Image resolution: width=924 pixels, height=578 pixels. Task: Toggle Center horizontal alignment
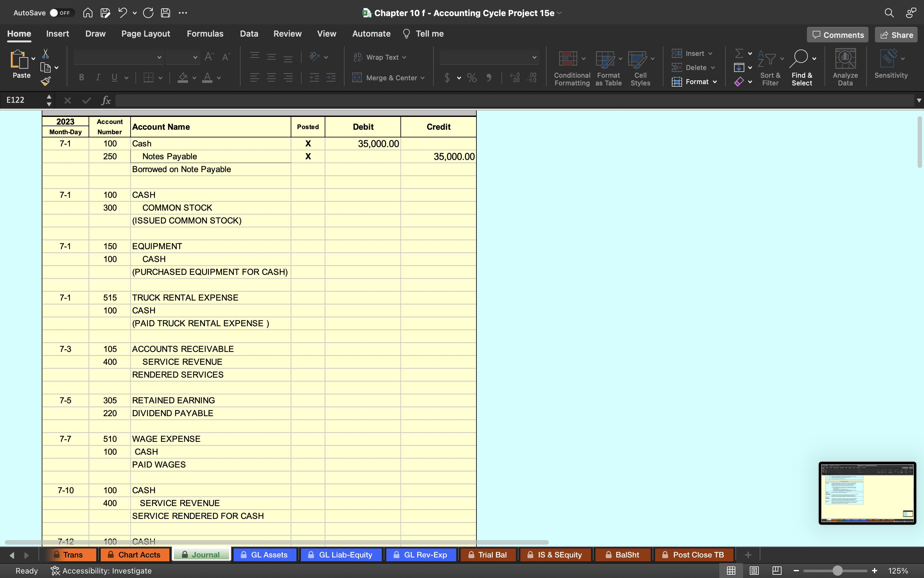tap(271, 78)
